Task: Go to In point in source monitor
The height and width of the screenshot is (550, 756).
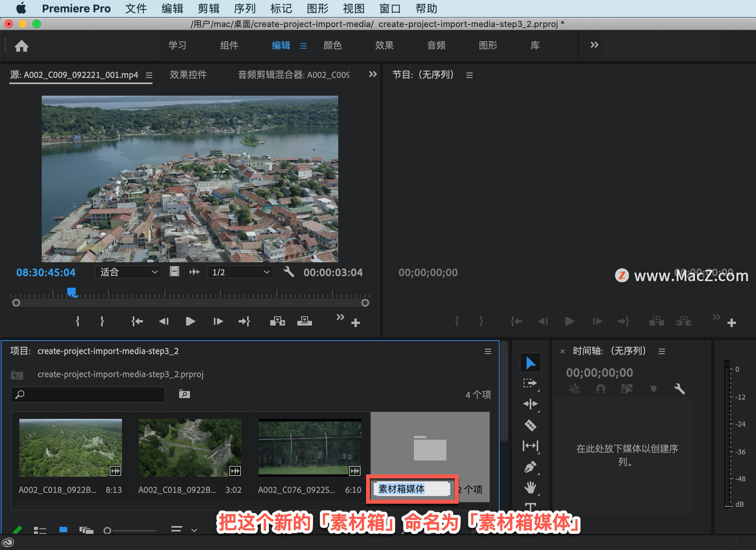Action: 137,321
